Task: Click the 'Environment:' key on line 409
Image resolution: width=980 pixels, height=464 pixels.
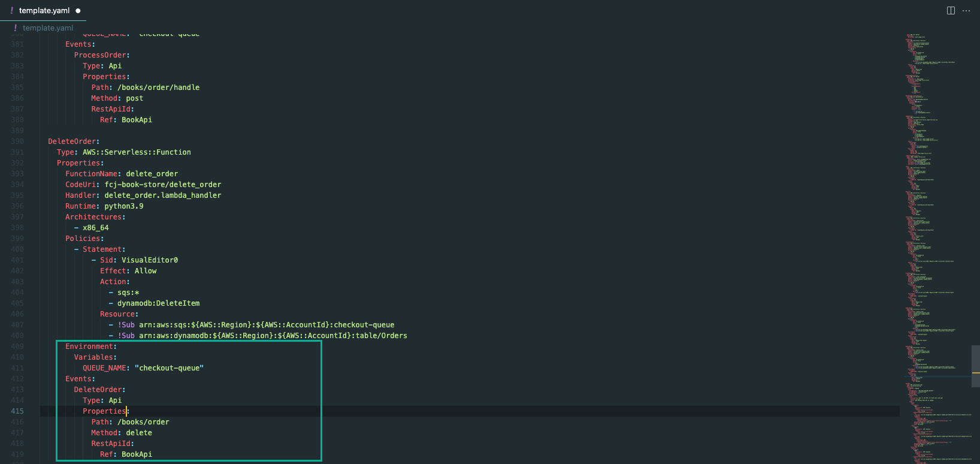Action: click(x=91, y=347)
